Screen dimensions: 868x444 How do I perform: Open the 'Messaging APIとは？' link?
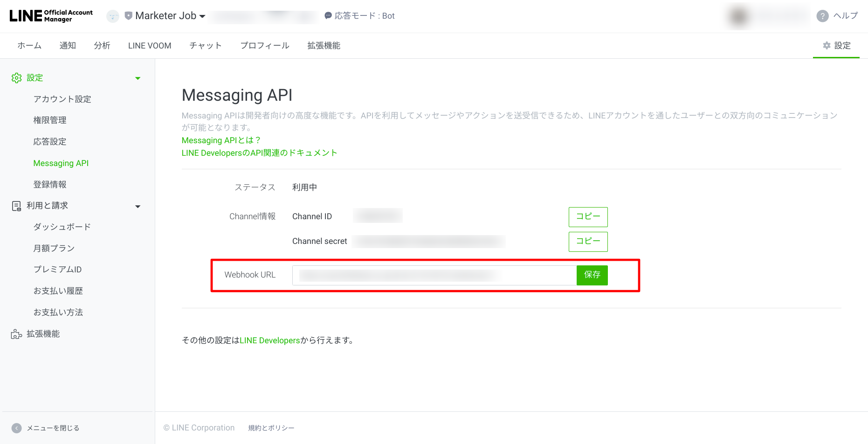[221, 140]
